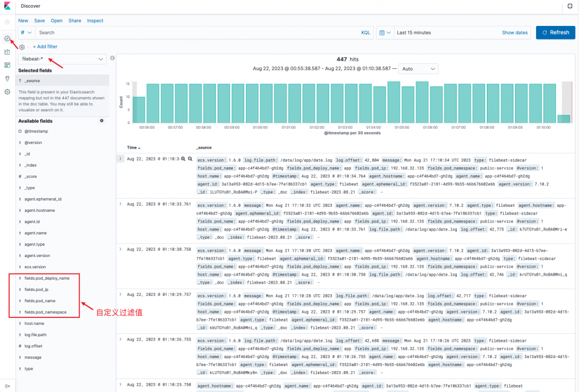Expand document row at 01:10:26.755
The image size is (579, 392).
(x=120, y=339)
